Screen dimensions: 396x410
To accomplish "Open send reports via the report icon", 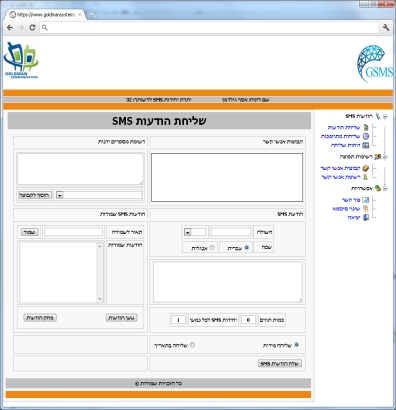I will [x=366, y=145].
